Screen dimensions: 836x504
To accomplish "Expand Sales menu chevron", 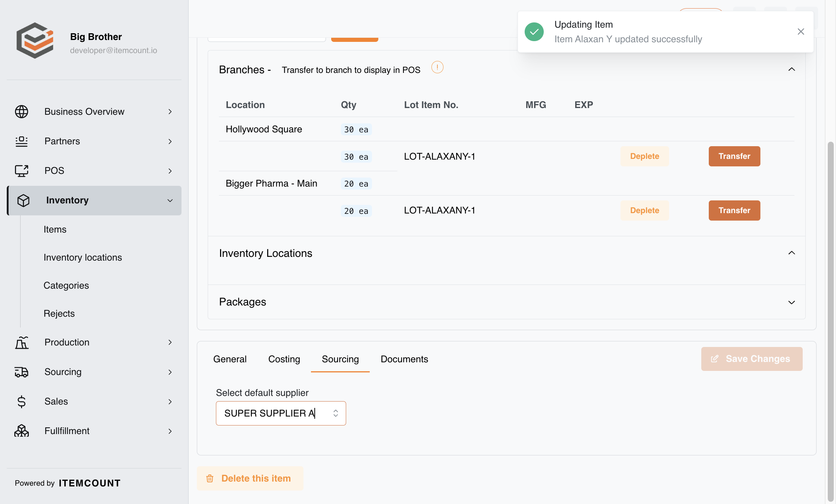I will 170,402.
